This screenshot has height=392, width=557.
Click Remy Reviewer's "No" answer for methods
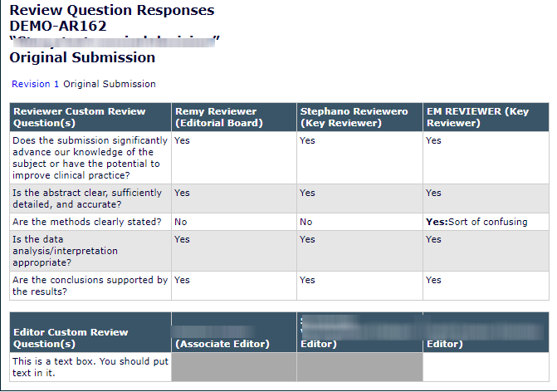pos(182,222)
